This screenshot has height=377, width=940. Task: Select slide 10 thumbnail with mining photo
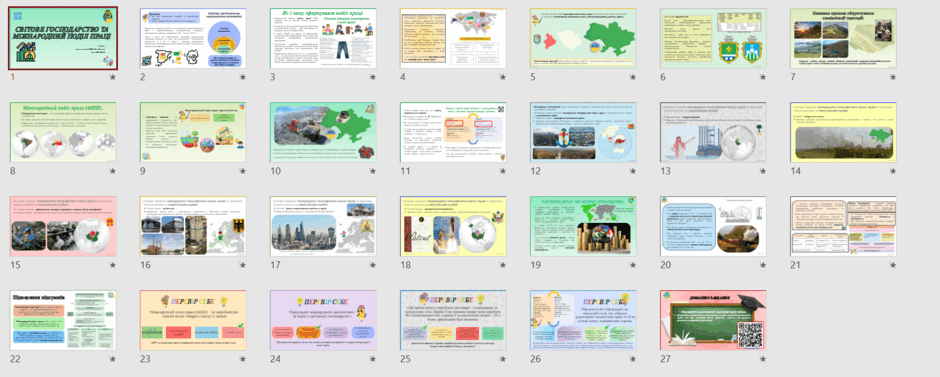(x=323, y=132)
